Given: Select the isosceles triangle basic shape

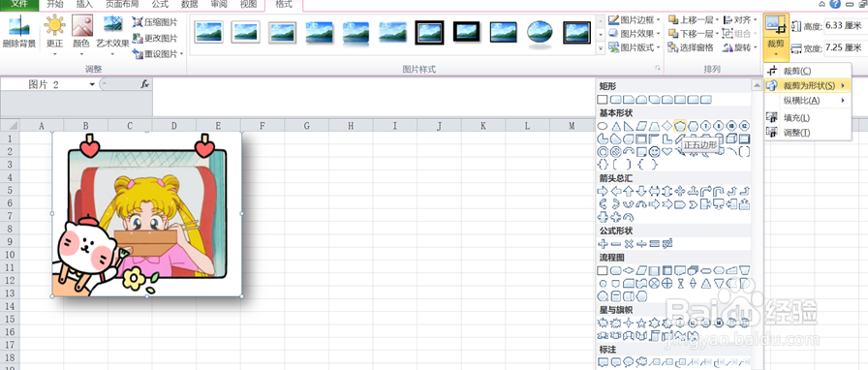Looking at the screenshot, I should click(615, 126).
